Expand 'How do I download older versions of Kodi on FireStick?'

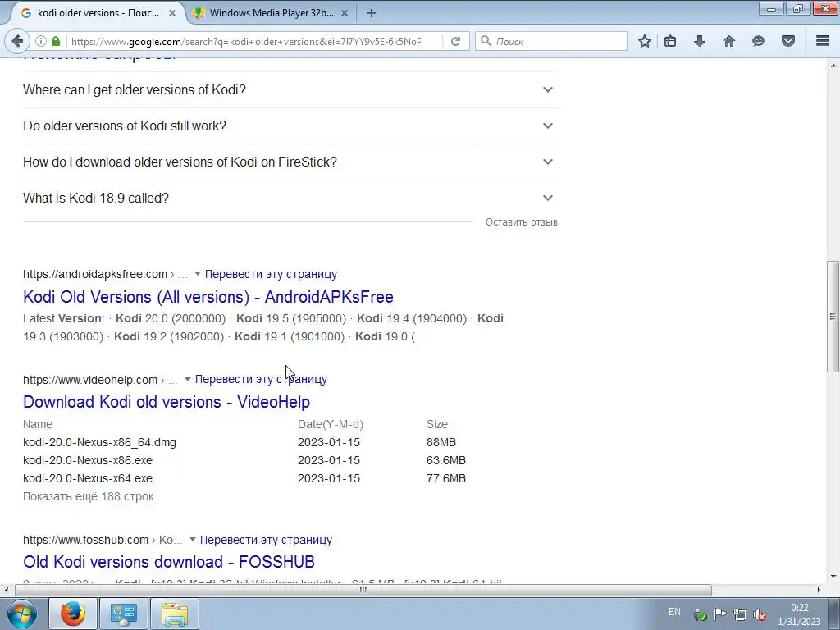coord(290,162)
